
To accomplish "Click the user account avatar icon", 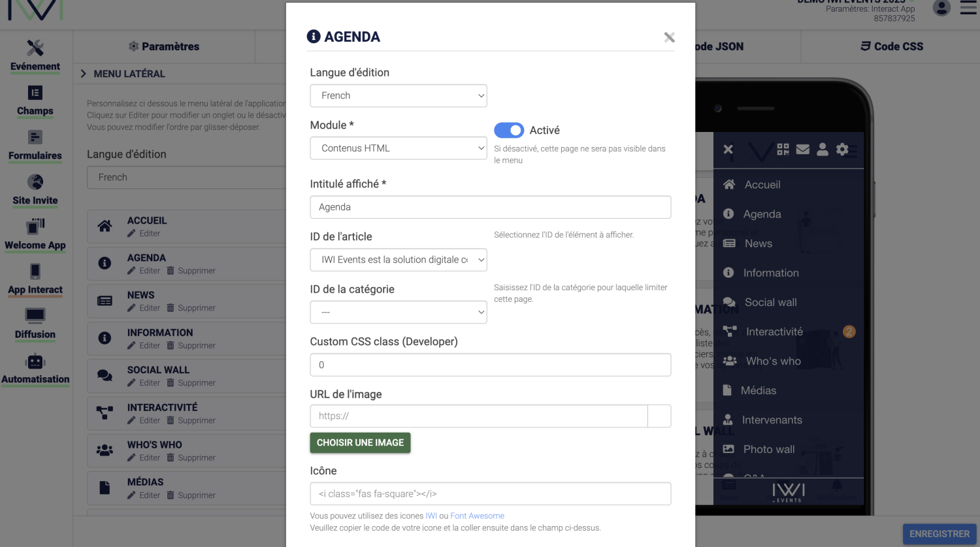I will coord(941,8).
